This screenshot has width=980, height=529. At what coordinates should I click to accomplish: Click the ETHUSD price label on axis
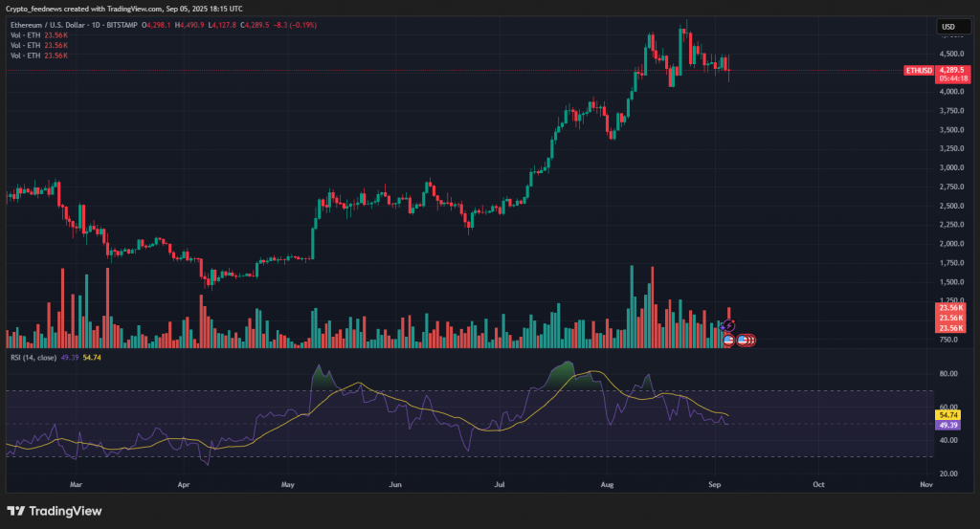tap(919, 71)
